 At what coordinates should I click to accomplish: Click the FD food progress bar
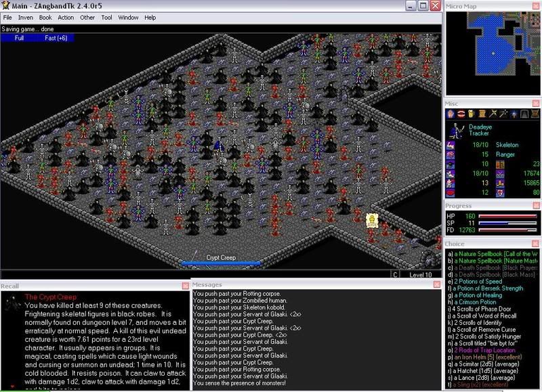pos(507,230)
